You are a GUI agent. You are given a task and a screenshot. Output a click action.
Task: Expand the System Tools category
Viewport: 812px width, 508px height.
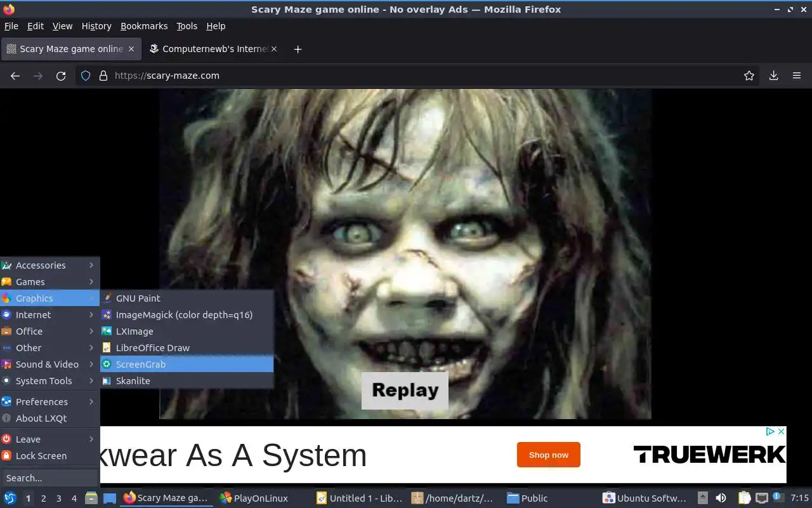point(49,381)
